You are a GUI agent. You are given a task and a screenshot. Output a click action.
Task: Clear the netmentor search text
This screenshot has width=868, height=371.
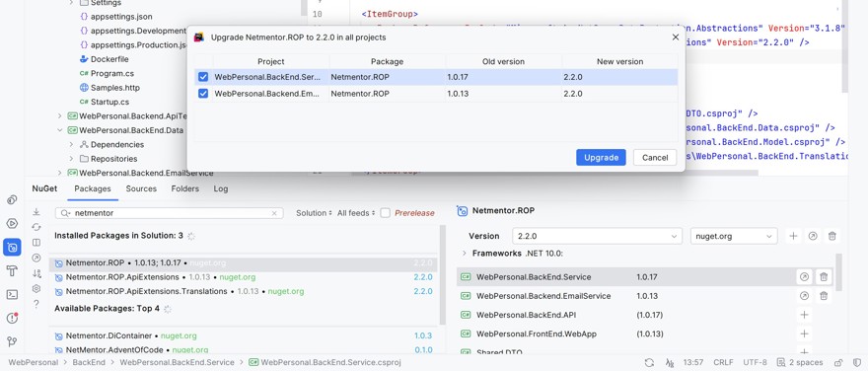coord(274,213)
